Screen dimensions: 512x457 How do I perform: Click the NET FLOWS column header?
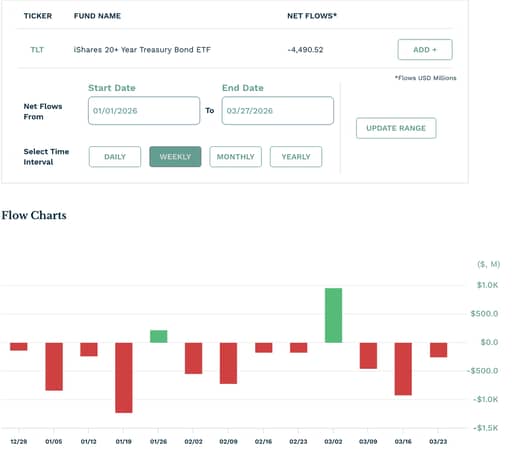click(x=312, y=16)
